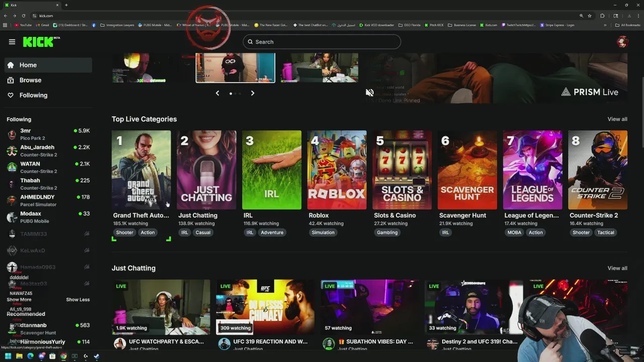The width and height of the screenshot is (644, 362).
Task: Click the Adventure tag under IRL
Action: coord(272,232)
